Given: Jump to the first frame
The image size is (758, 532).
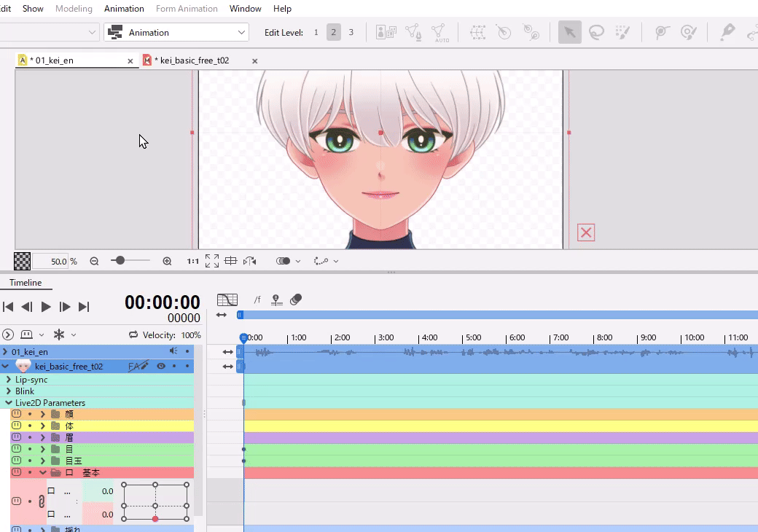Looking at the screenshot, I should 8,306.
